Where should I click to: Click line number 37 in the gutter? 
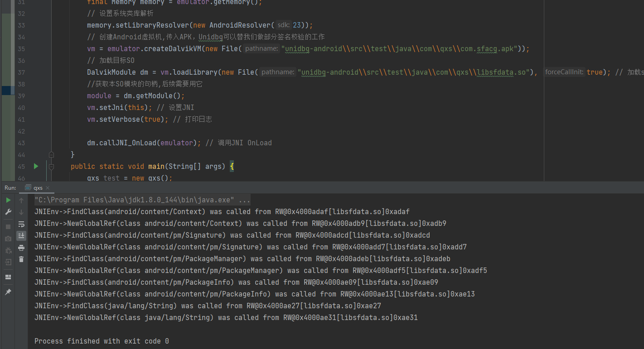21,72
